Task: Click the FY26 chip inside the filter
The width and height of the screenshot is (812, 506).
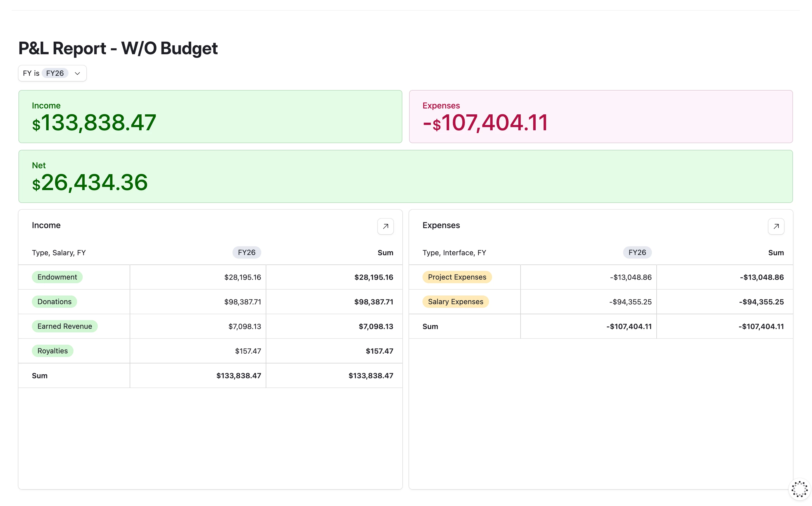Action: [x=55, y=73]
